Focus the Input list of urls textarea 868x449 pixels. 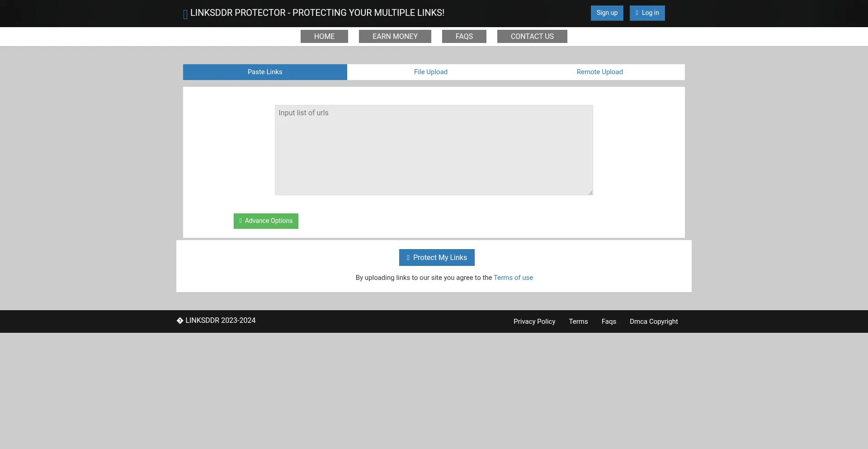coord(434,150)
